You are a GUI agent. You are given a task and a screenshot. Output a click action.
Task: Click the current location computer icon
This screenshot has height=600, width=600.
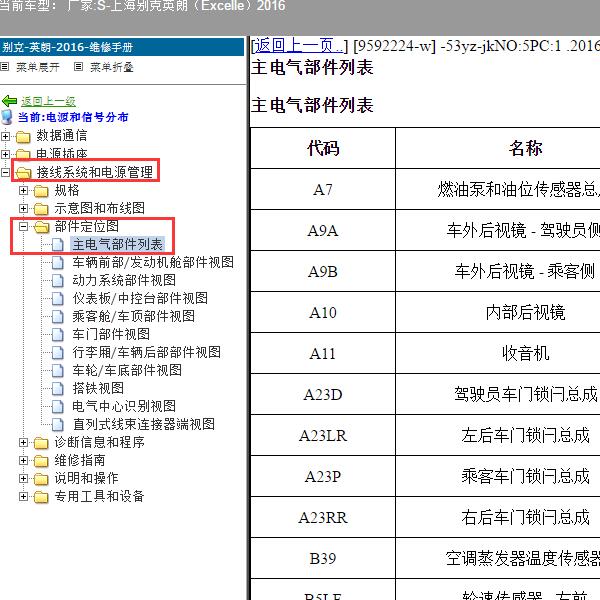pos(7,117)
